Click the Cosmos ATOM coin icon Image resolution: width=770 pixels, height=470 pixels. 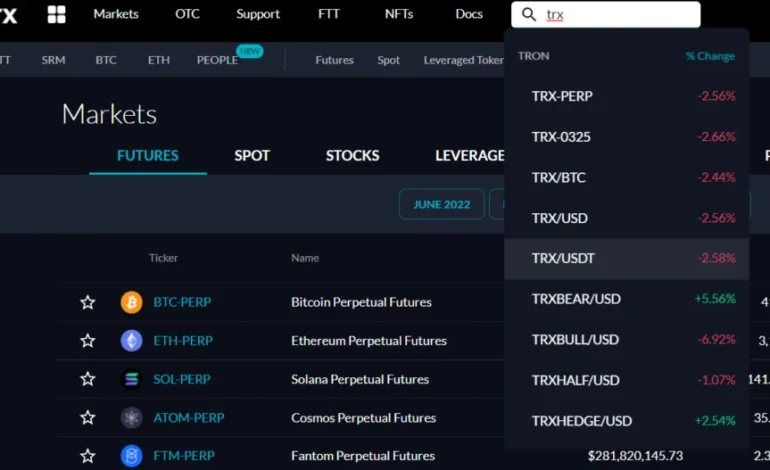tap(131, 417)
